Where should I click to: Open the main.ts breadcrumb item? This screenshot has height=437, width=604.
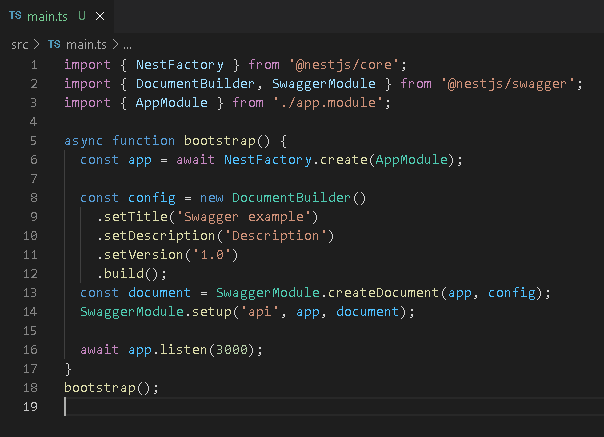pos(86,45)
